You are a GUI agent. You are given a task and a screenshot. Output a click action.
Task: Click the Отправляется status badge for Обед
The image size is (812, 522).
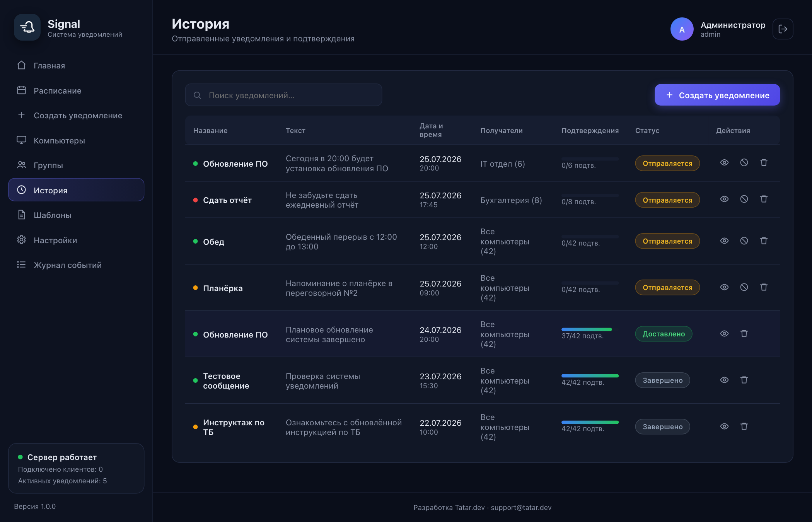coord(667,241)
